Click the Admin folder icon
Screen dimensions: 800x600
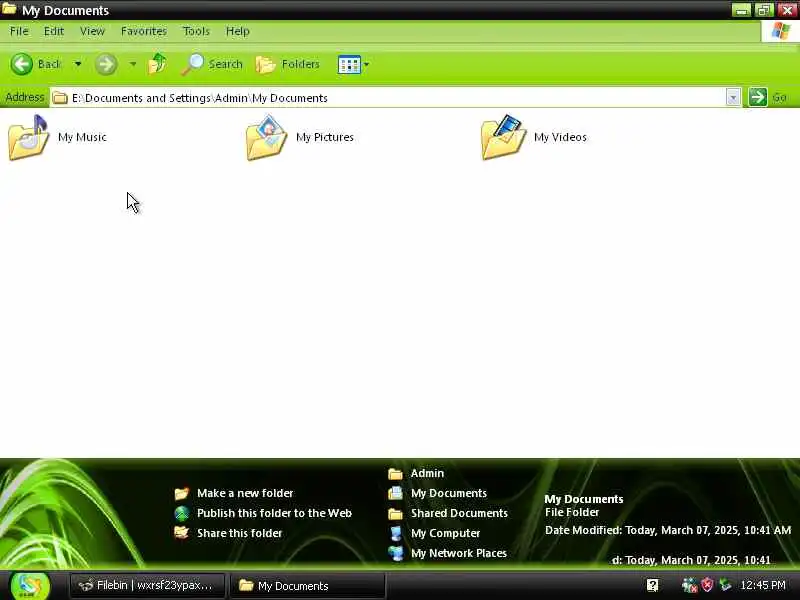coord(395,474)
